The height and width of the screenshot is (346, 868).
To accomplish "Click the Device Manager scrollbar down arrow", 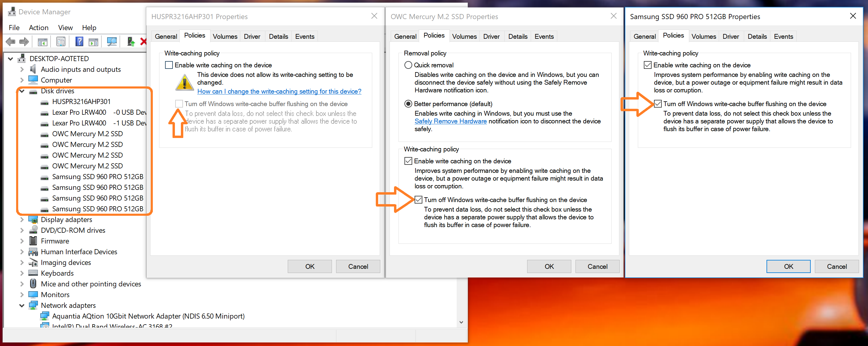I will pyautogui.click(x=461, y=322).
